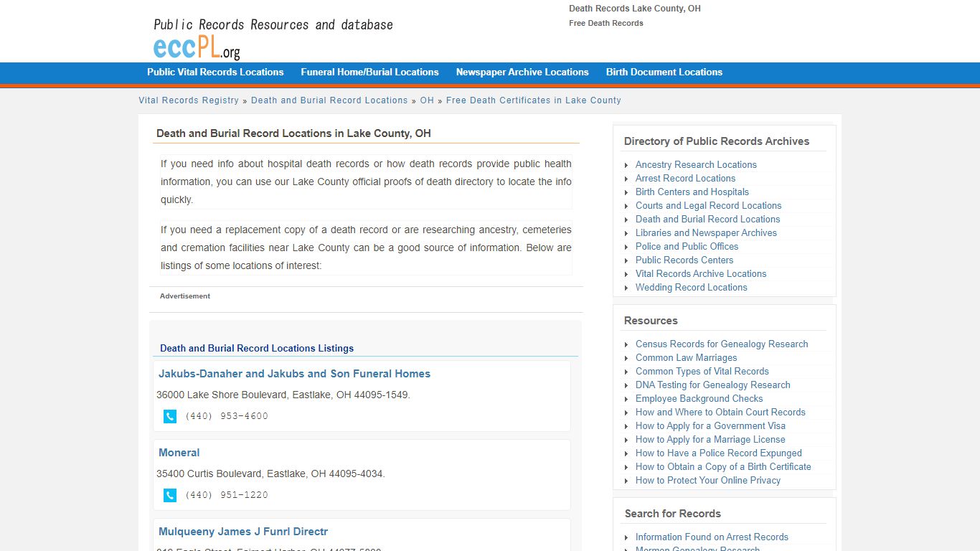The width and height of the screenshot is (980, 551).
Task: Open Vital Records Archive Locations link
Action: [701, 273]
